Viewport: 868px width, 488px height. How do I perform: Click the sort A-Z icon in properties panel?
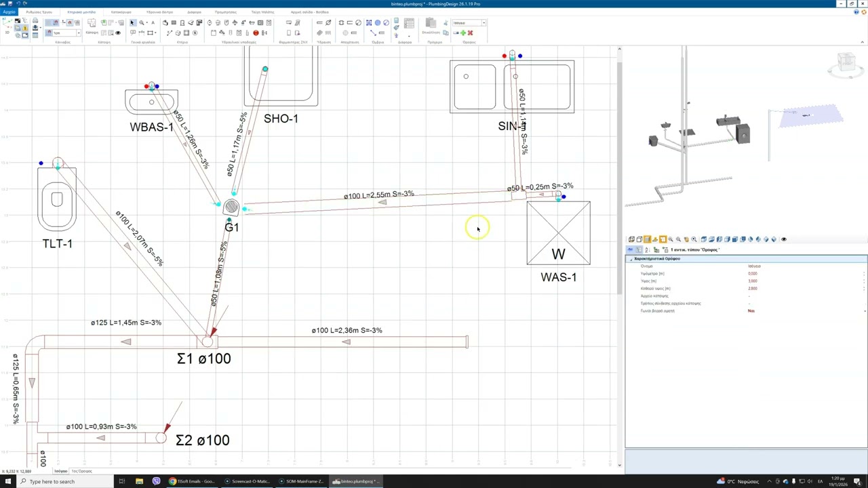tap(647, 249)
